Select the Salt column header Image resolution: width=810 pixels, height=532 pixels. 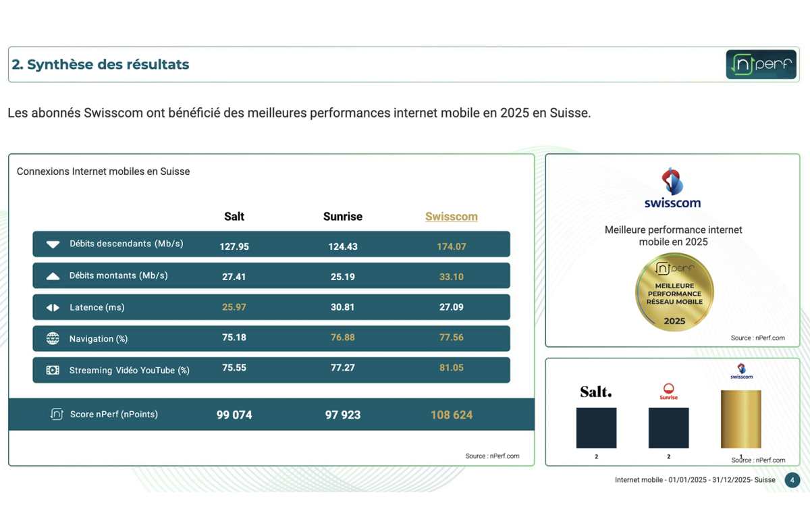[234, 217]
